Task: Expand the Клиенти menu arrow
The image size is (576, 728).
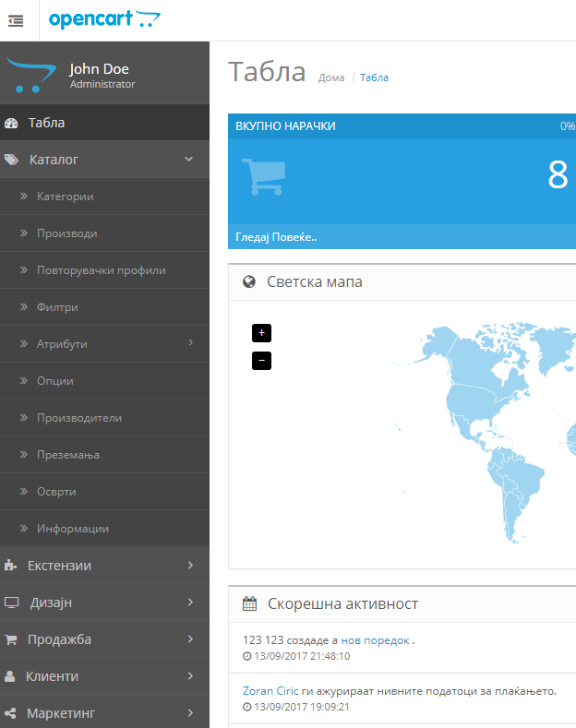Action: (190, 676)
